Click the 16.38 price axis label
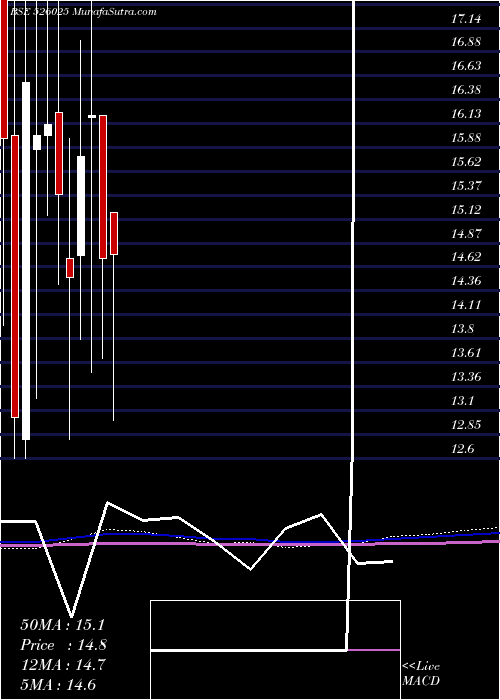Image resolution: width=500 pixels, height=700 pixels. click(466, 90)
